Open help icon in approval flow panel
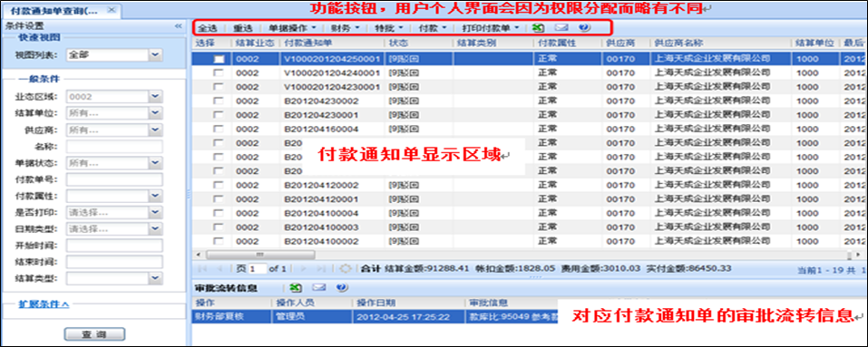 click(x=342, y=288)
